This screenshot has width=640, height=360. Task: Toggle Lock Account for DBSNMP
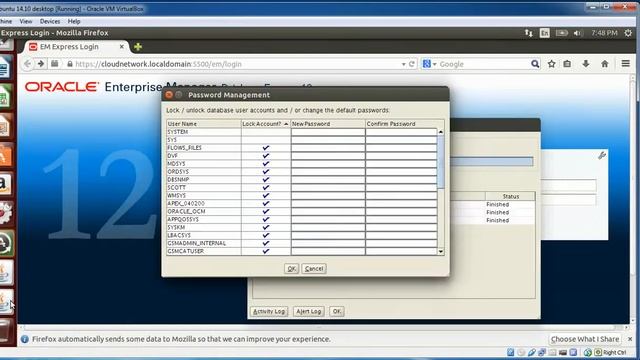(x=266, y=180)
